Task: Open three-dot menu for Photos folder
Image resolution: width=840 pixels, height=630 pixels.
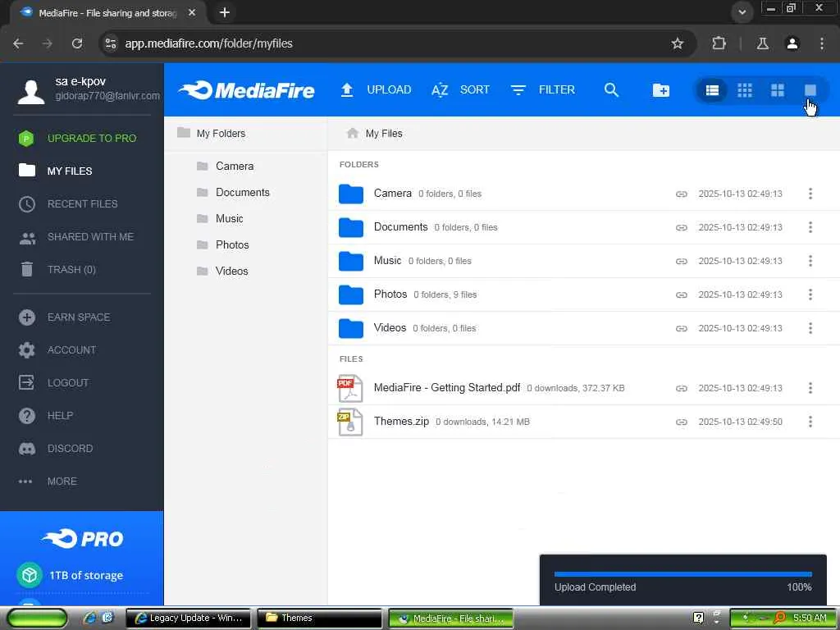Action: [x=810, y=294]
